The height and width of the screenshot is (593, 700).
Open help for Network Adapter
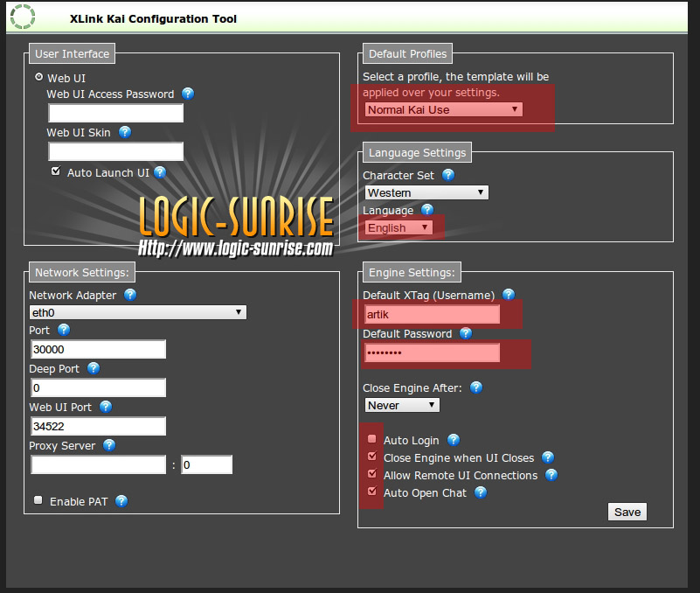point(130,295)
